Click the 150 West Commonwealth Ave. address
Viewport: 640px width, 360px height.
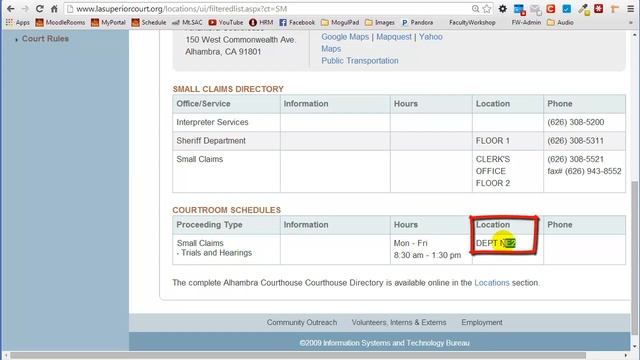pyautogui.click(x=241, y=40)
